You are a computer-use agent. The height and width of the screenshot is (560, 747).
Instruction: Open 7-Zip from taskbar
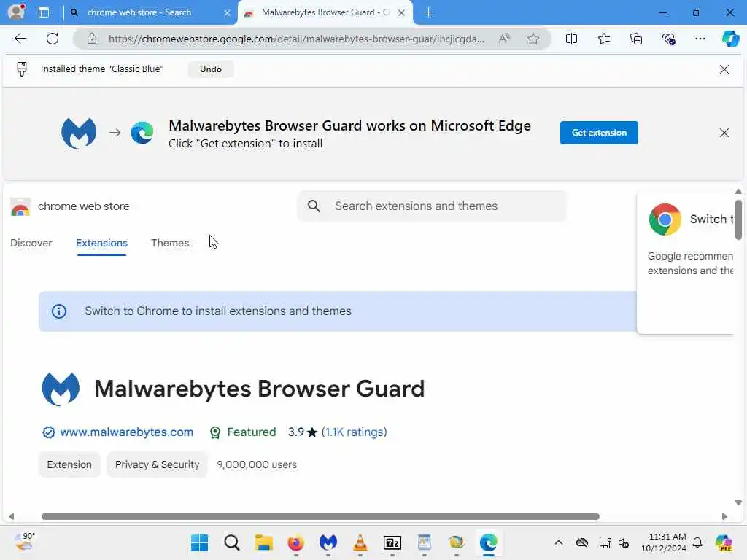pos(392,542)
